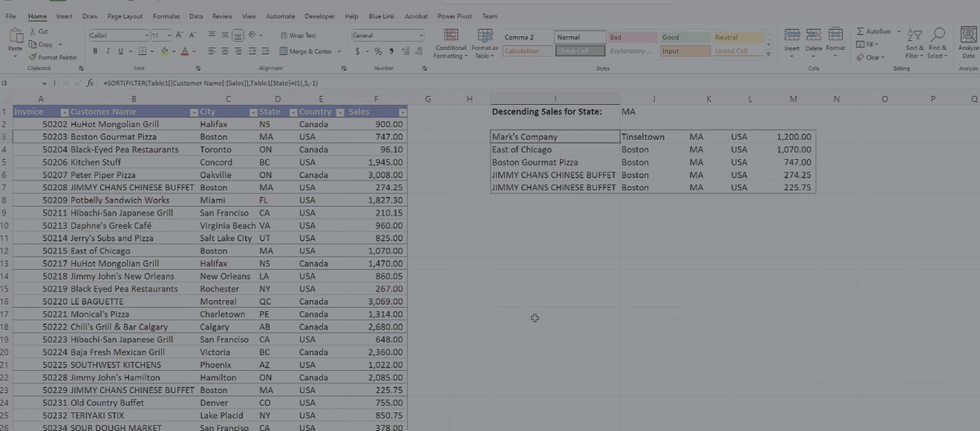Apply the Bad cell style swatch
The image size is (980, 431).
click(x=633, y=37)
